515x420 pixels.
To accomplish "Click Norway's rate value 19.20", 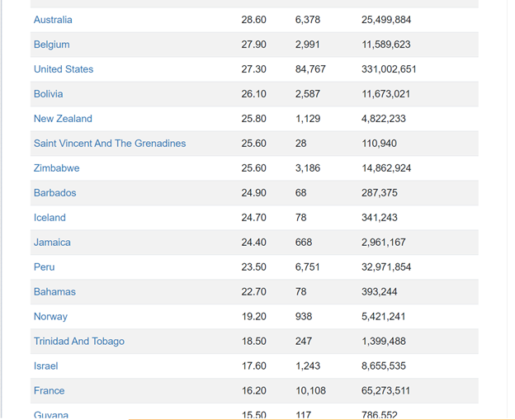I will pyautogui.click(x=254, y=317).
